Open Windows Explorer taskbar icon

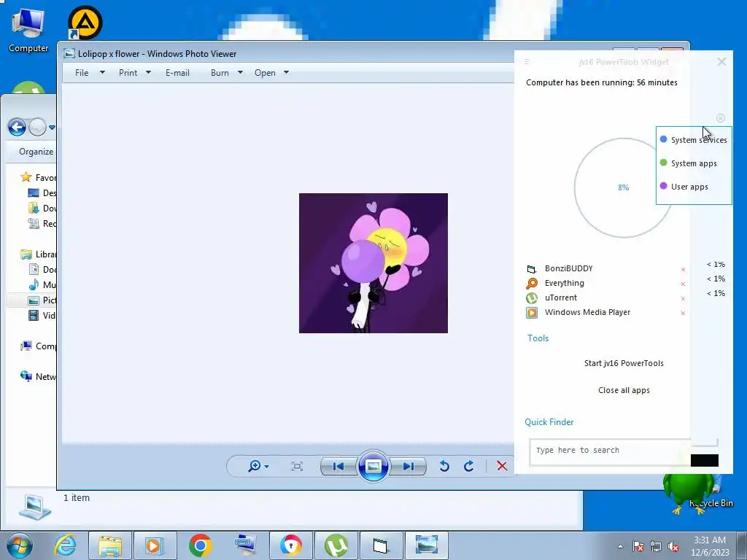110,545
